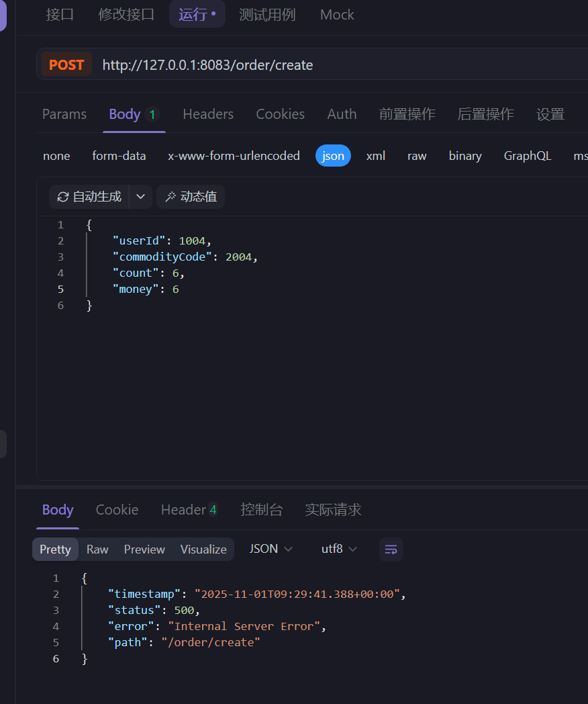This screenshot has height=704, width=588.
Task: Select the form-data body type
Action: (119, 156)
